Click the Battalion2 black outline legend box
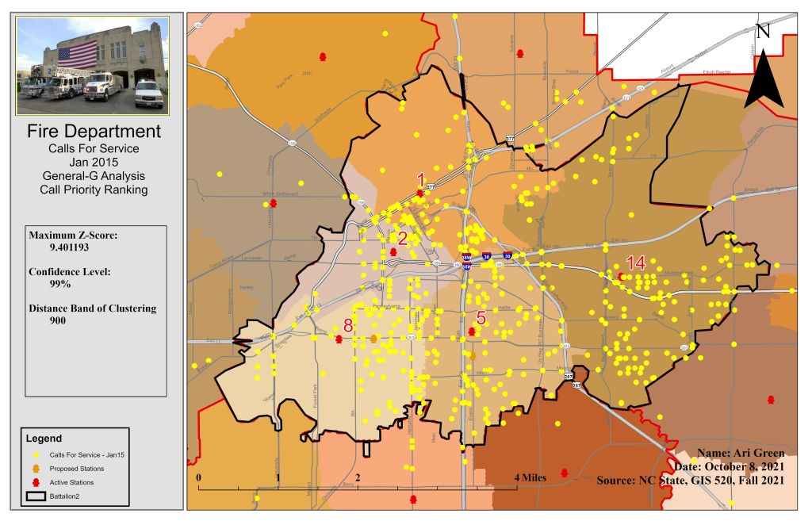Image resolution: width=812 pixels, height=525 pixels. pyautogui.click(x=36, y=496)
